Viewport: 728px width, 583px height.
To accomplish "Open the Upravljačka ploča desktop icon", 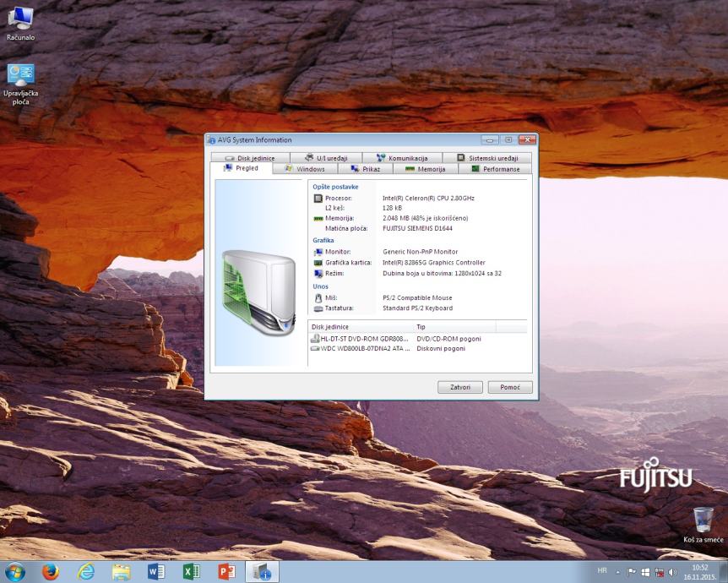I will click(20, 84).
